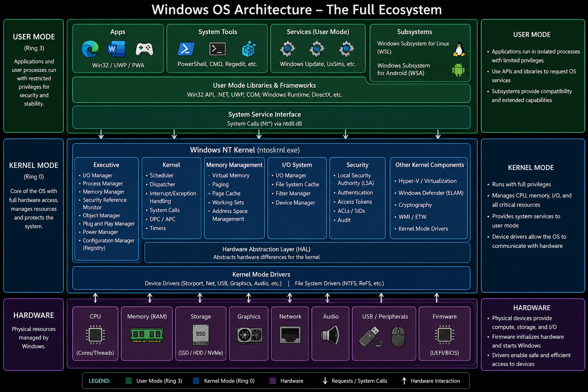Image resolution: width=588 pixels, height=392 pixels.
Task: Click the DPC / APC item
Action: (x=162, y=219)
